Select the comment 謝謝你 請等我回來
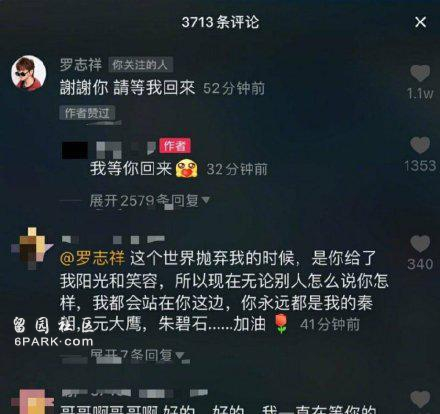This screenshot has width=440, height=414. tap(127, 88)
